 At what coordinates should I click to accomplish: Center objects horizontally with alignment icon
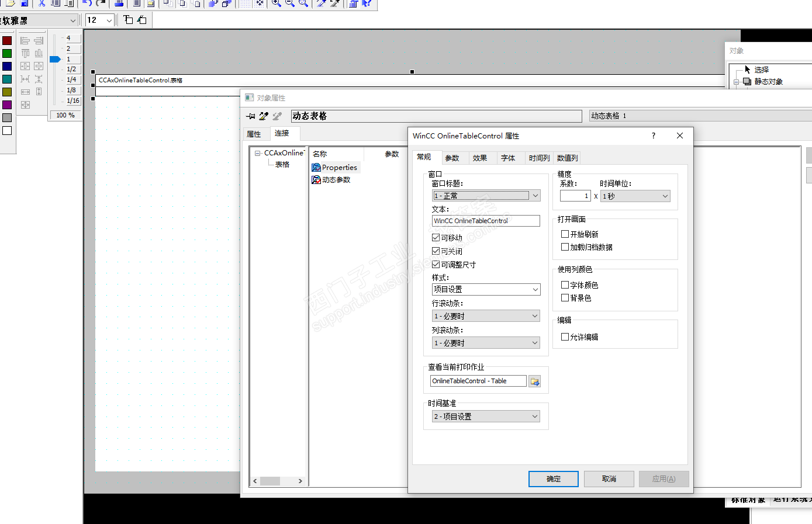click(x=25, y=66)
